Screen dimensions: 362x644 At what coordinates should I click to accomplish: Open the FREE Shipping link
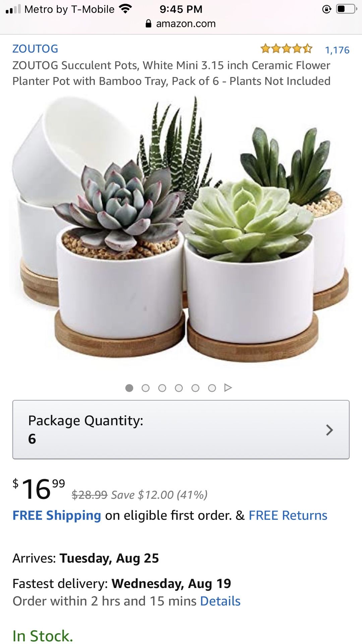click(57, 516)
